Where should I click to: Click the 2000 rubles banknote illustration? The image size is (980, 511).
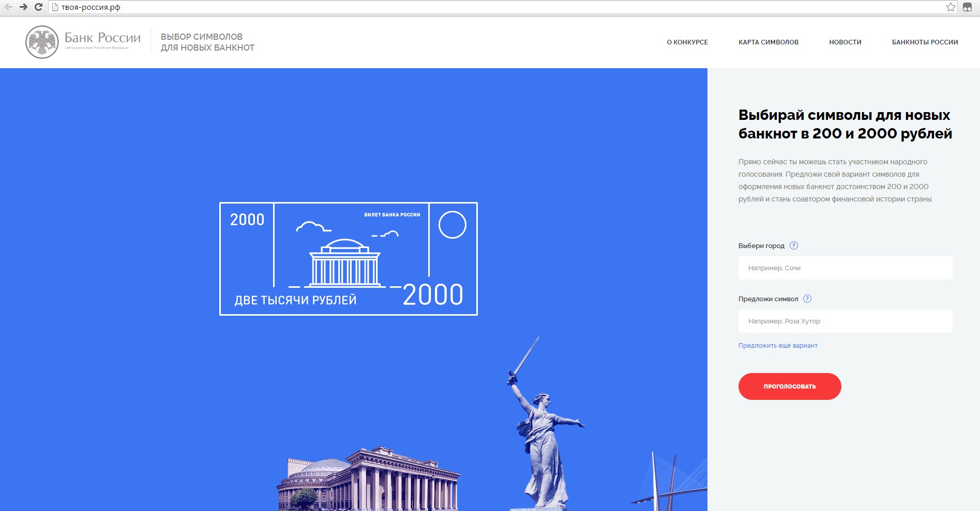(x=348, y=259)
